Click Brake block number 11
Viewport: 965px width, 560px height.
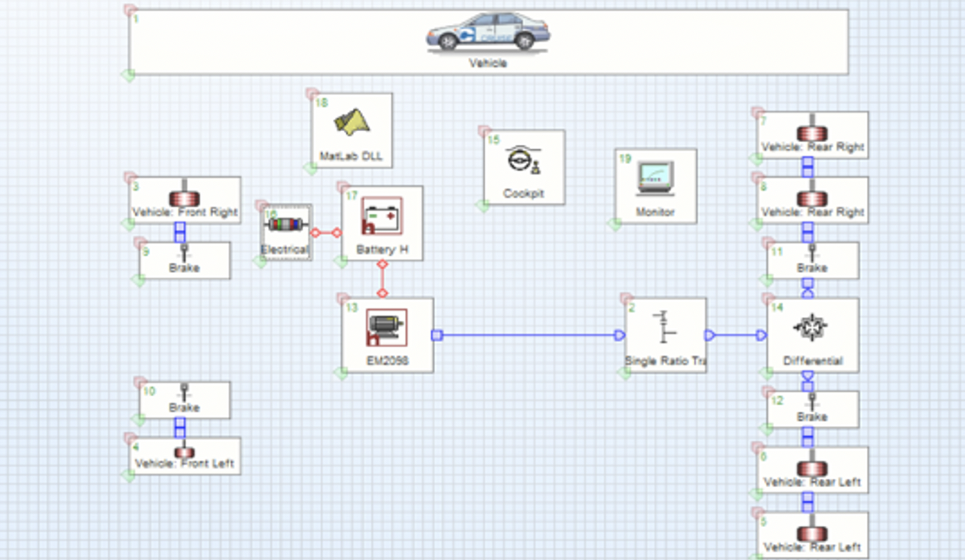tap(812, 260)
